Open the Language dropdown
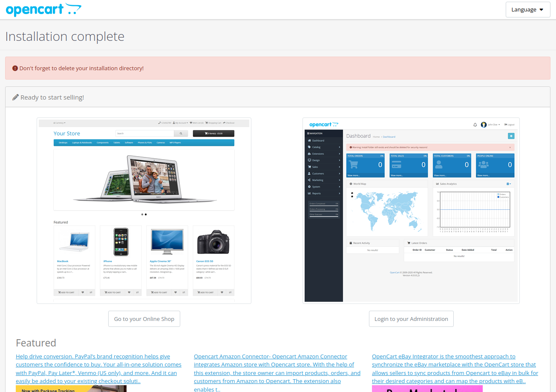Viewport: 556px width, 392px height. (x=527, y=9)
